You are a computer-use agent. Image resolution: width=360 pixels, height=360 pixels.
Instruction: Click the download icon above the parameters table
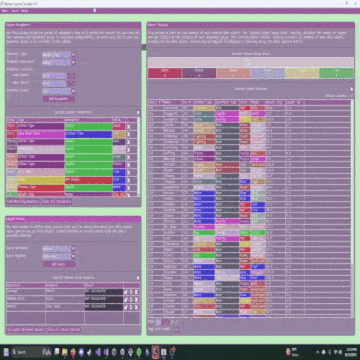[138, 113]
